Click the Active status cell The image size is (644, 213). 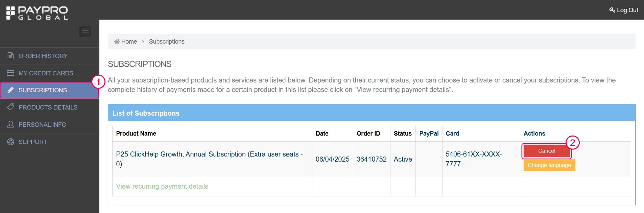[x=403, y=159]
